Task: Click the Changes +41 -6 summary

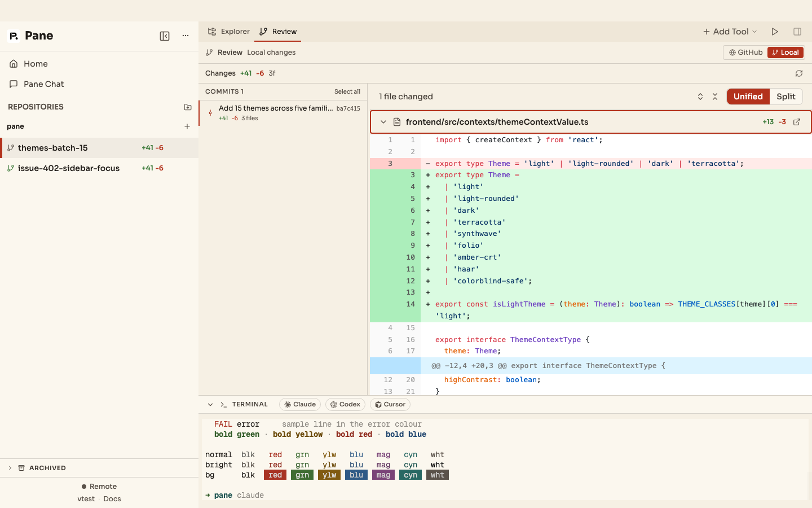Action: 240,73
